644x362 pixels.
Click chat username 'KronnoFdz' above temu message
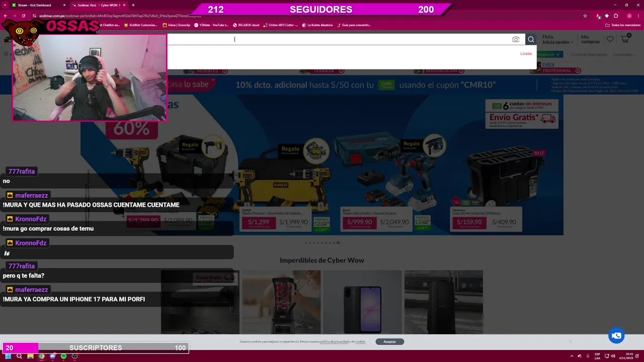(x=31, y=219)
